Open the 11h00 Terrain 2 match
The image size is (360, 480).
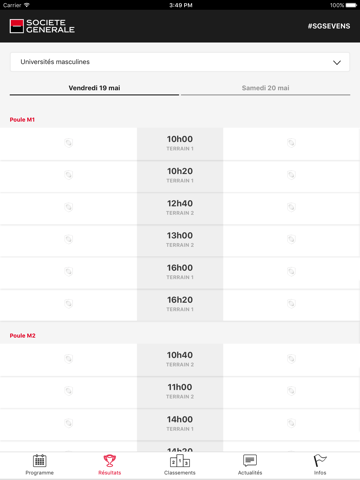click(x=180, y=391)
